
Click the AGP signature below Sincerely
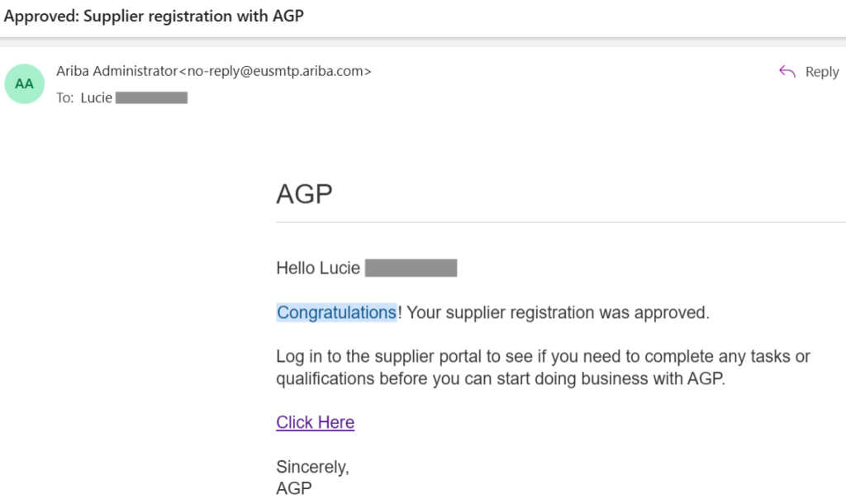[294, 488]
